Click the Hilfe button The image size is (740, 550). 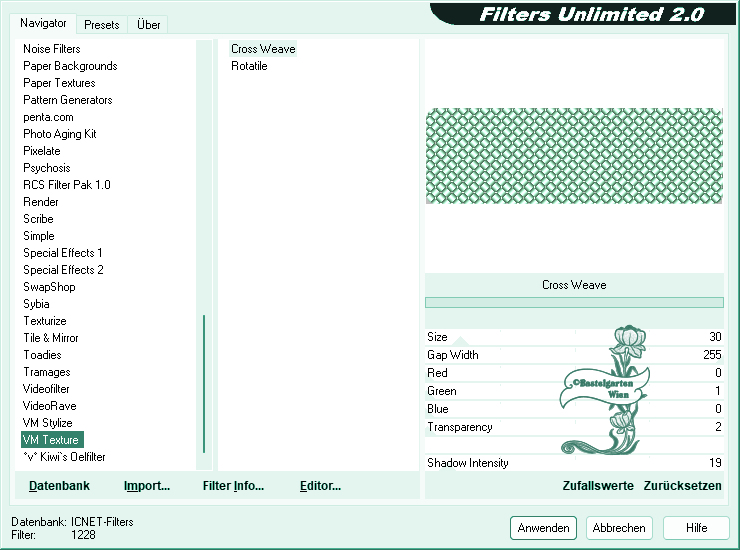[696, 528]
